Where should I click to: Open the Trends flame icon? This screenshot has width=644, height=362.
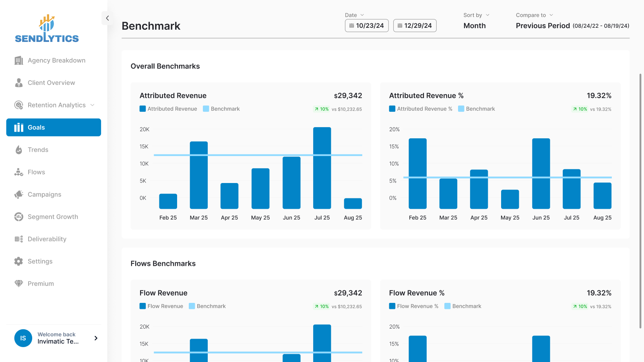[19, 150]
